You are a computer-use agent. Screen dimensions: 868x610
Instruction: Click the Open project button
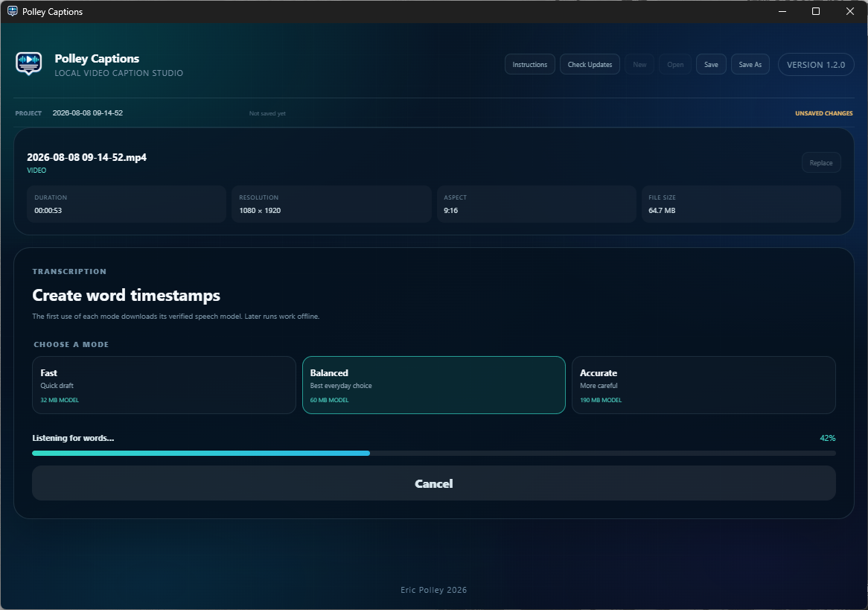(674, 64)
